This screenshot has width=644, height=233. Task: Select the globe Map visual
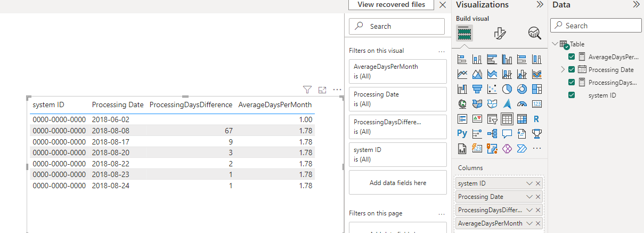pyautogui.click(x=462, y=103)
